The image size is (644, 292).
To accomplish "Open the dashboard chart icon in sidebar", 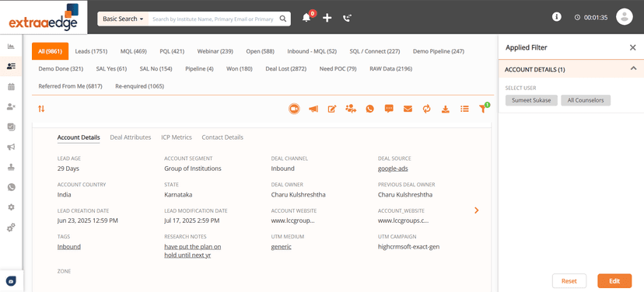I will coord(11,46).
